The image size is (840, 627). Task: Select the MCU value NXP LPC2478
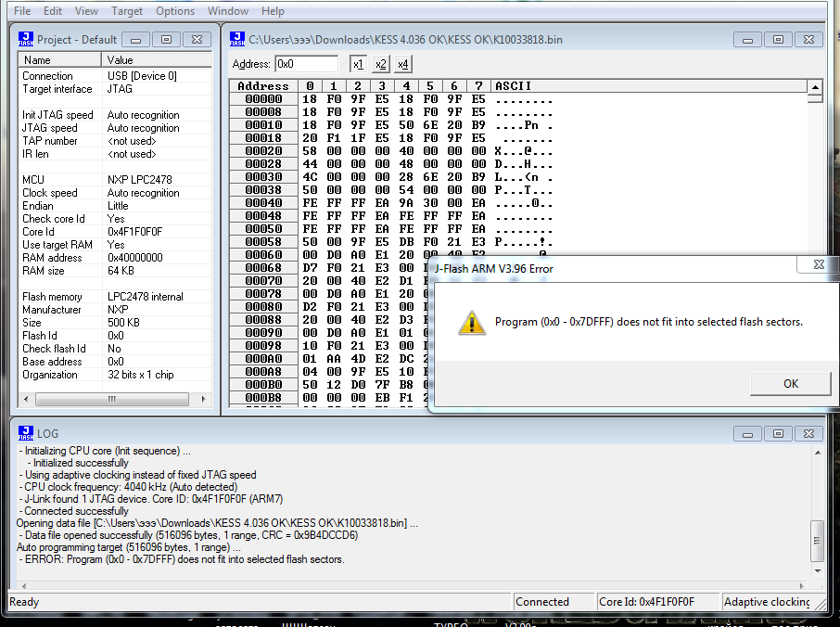click(139, 180)
